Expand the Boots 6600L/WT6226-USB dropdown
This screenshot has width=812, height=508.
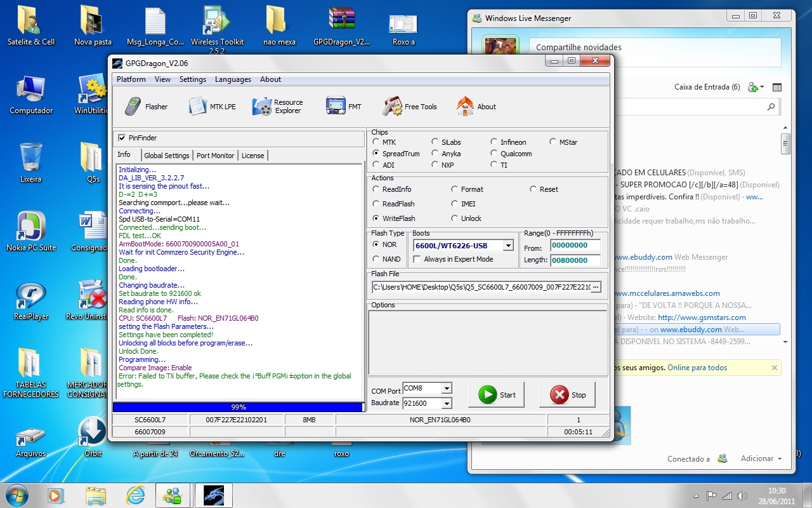[x=508, y=246]
